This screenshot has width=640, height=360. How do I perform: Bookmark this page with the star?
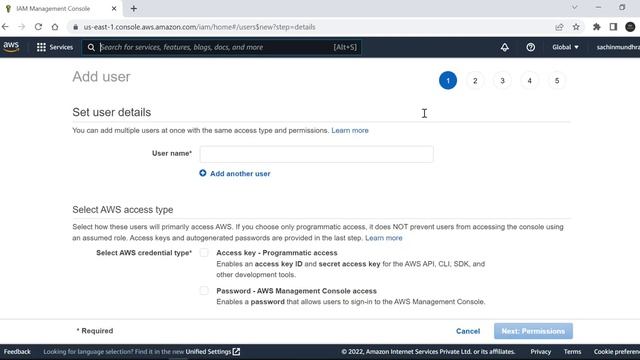point(576,27)
